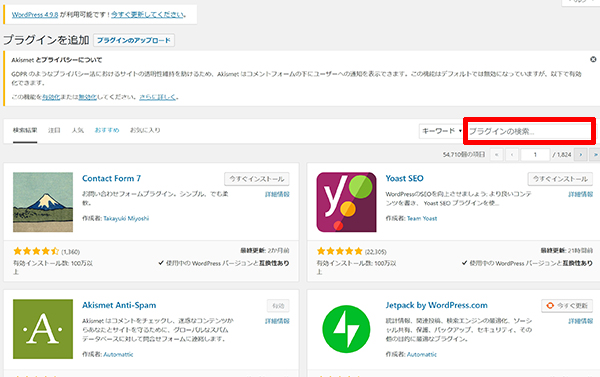
Task: Switch to the 人気 tab
Action: pos(78,130)
